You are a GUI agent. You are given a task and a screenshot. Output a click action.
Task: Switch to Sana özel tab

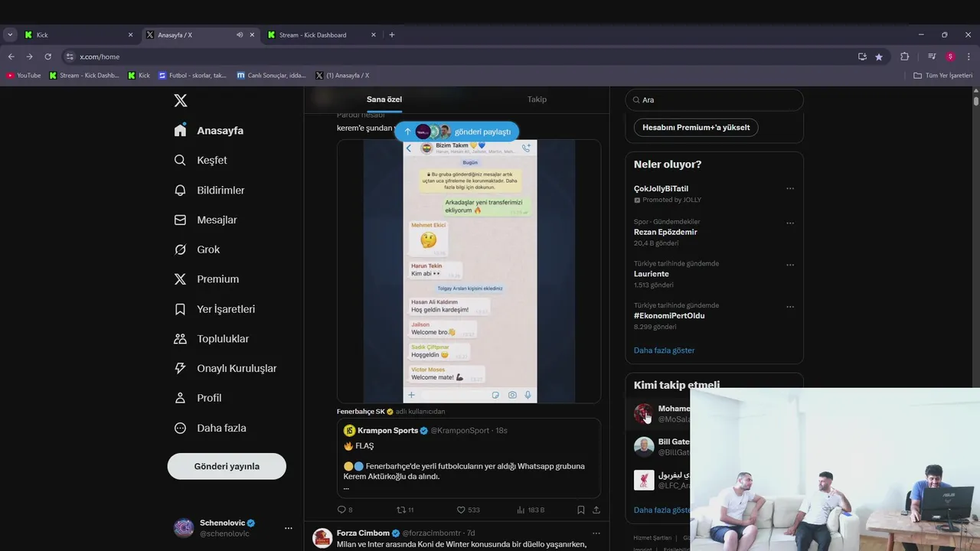pos(384,99)
